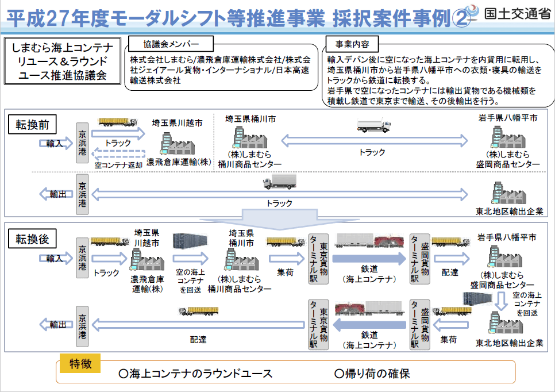Click 配達 label under the 転換後 export arrow
Viewport: 555px width, 392px height.
[x=198, y=340]
